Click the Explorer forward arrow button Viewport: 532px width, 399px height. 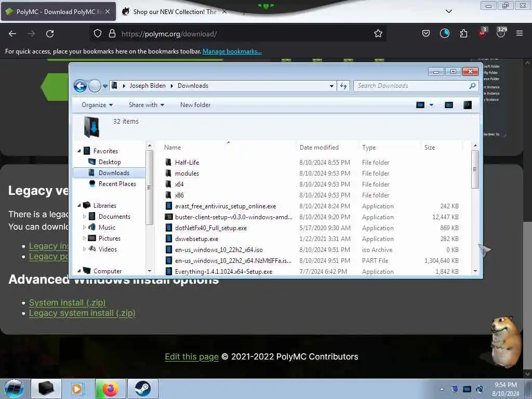tap(95, 86)
